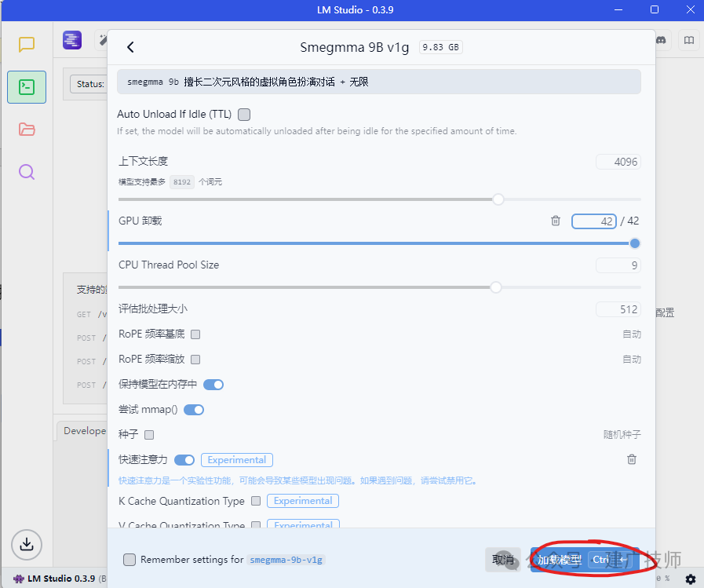Toggle the 快速注意力 switch off
Screen dimensions: 704x588
pyautogui.click(x=184, y=460)
